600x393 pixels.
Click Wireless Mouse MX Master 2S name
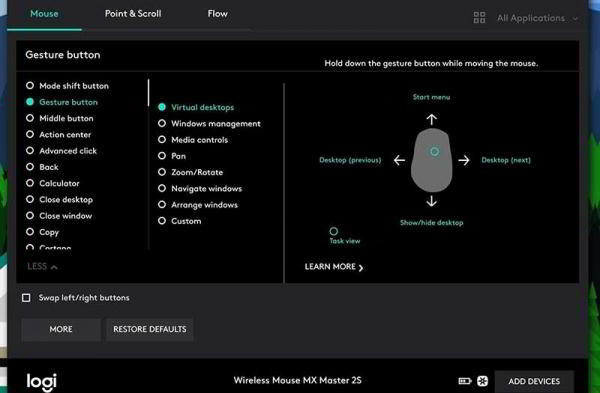point(297,380)
